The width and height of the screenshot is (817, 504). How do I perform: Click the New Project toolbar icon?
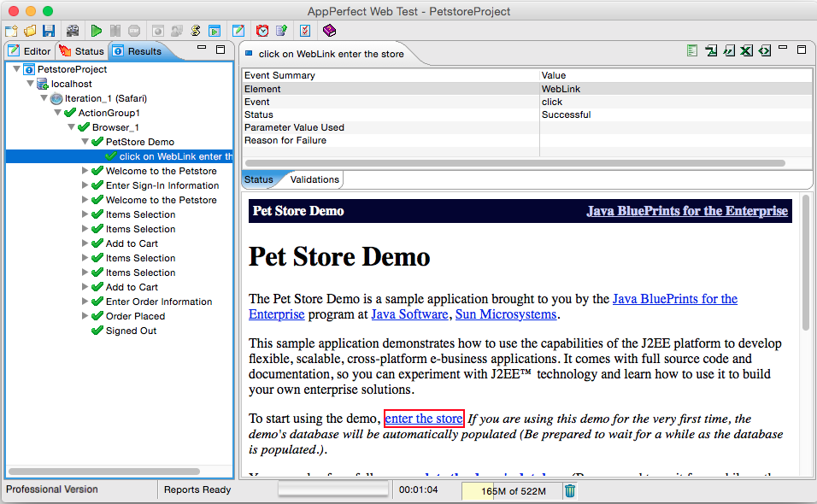point(11,31)
